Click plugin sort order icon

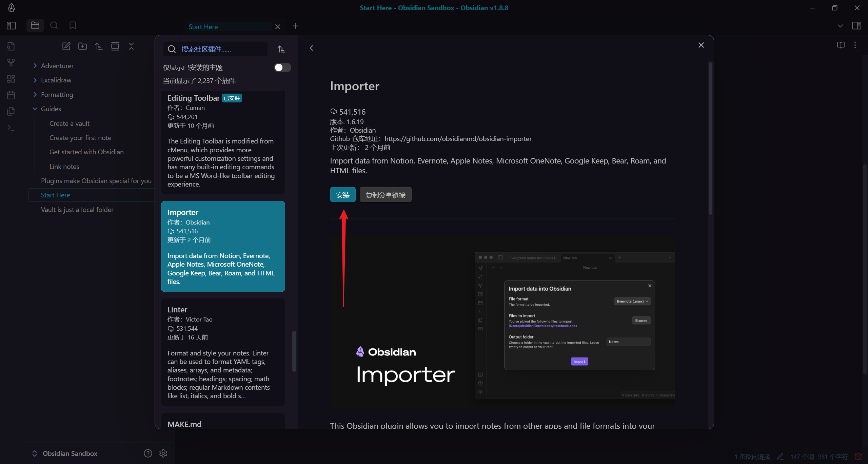click(281, 49)
